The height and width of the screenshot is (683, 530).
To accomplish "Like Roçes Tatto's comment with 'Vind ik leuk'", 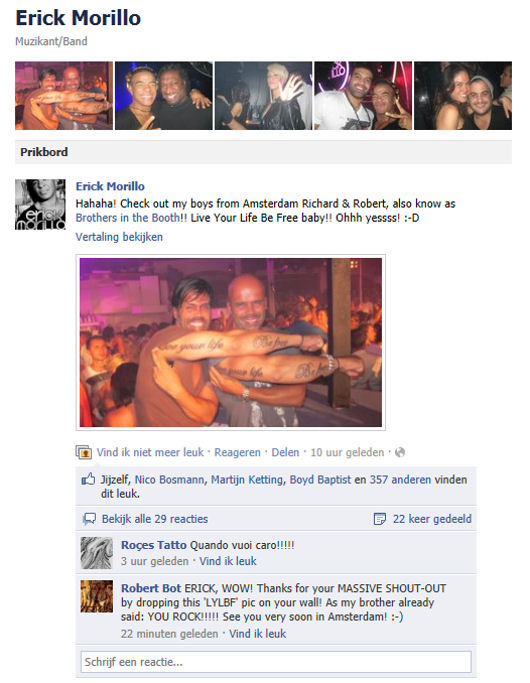I will coord(228,561).
